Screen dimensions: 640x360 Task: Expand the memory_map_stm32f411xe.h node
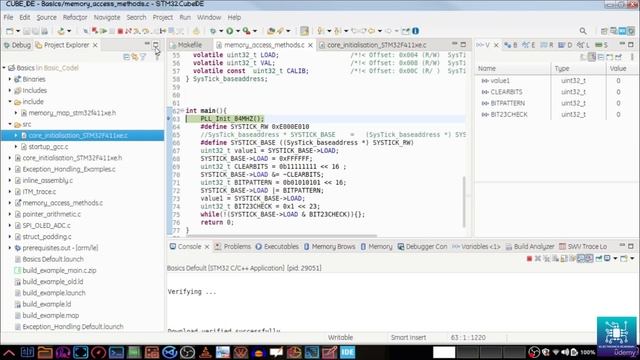click(x=16, y=113)
